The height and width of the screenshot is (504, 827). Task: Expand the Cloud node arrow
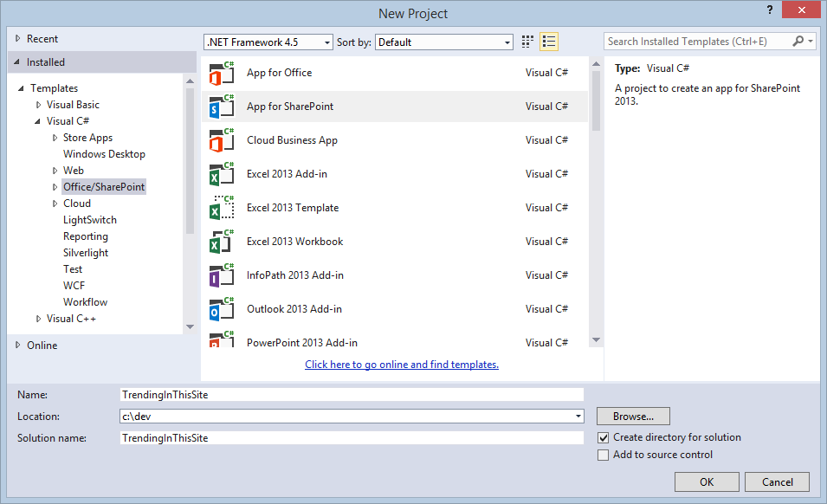click(55, 204)
